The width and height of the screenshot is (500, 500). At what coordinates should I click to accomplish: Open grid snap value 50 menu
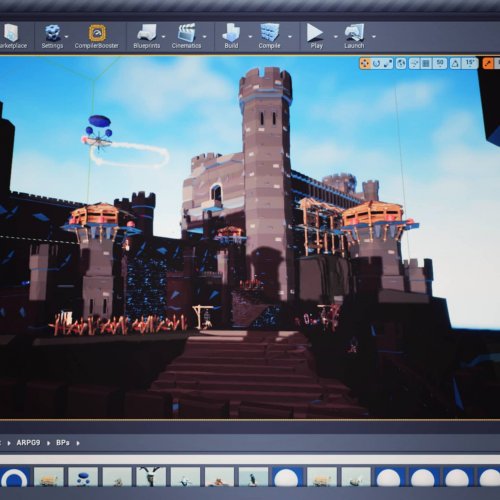click(x=440, y=63)
